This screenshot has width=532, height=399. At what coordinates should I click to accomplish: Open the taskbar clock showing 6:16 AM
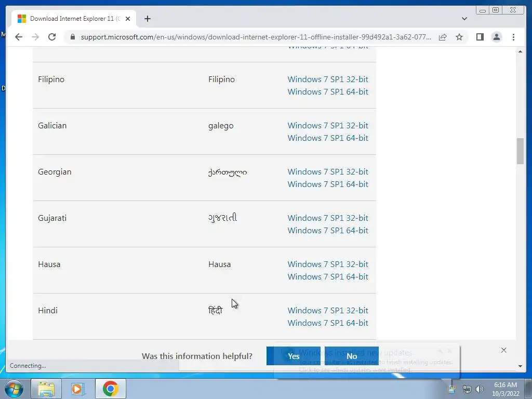pos(506,389)
